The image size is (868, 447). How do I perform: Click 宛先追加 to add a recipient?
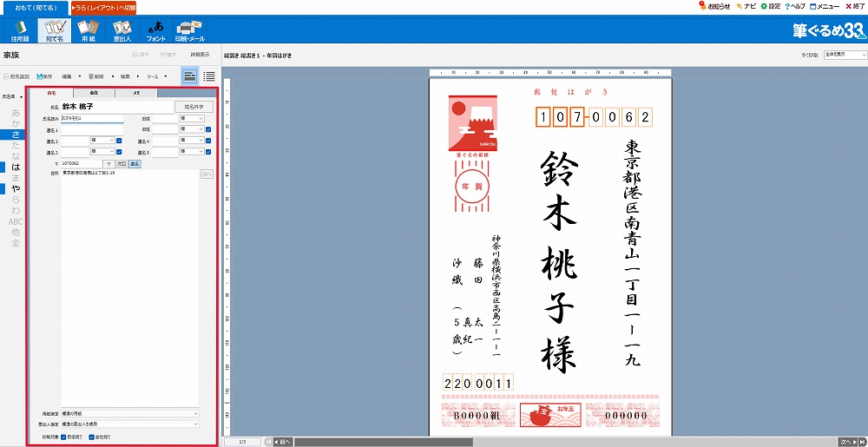coord(16,76)
